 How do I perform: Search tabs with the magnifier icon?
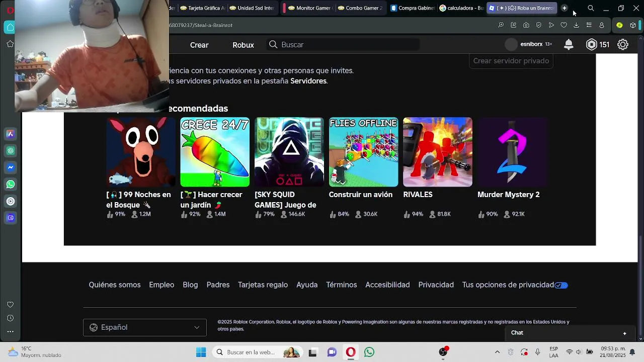pos(591,8)
